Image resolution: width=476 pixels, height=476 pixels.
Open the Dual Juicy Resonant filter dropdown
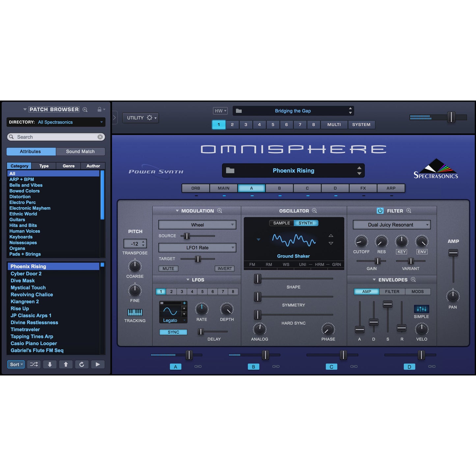click(x=391, y=225)
